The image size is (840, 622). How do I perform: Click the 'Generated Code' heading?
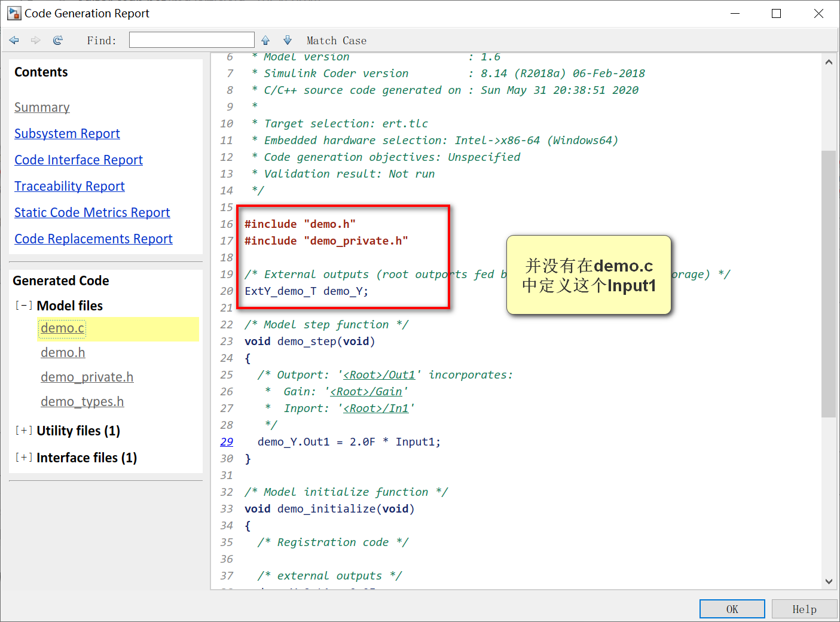[61, 280]
